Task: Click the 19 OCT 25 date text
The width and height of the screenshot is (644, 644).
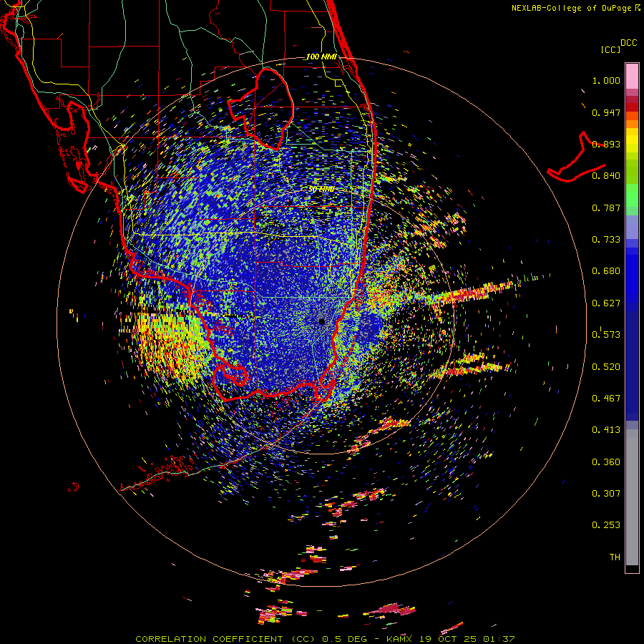Action: (x=448, y=639)
